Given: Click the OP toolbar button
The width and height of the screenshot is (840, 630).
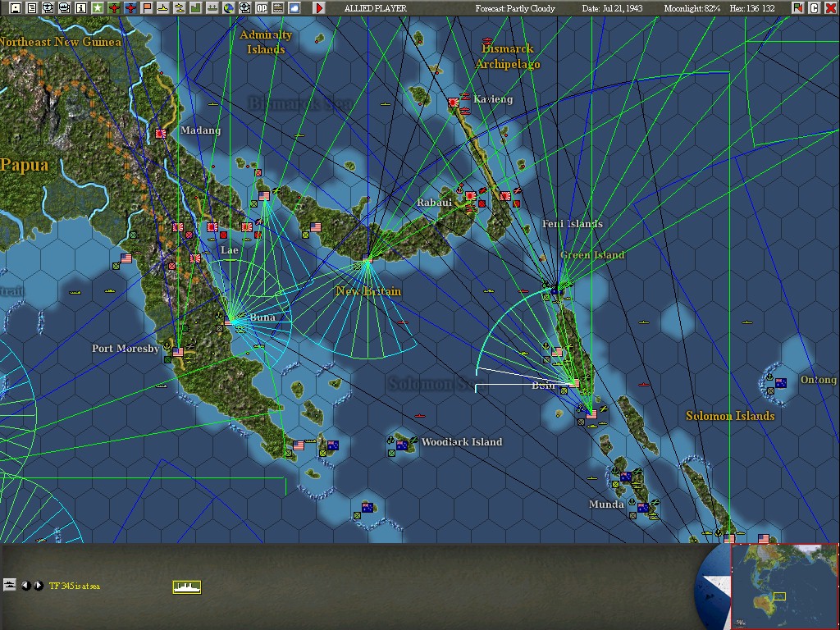Looking at the screenshot, I should click(262, 7).
